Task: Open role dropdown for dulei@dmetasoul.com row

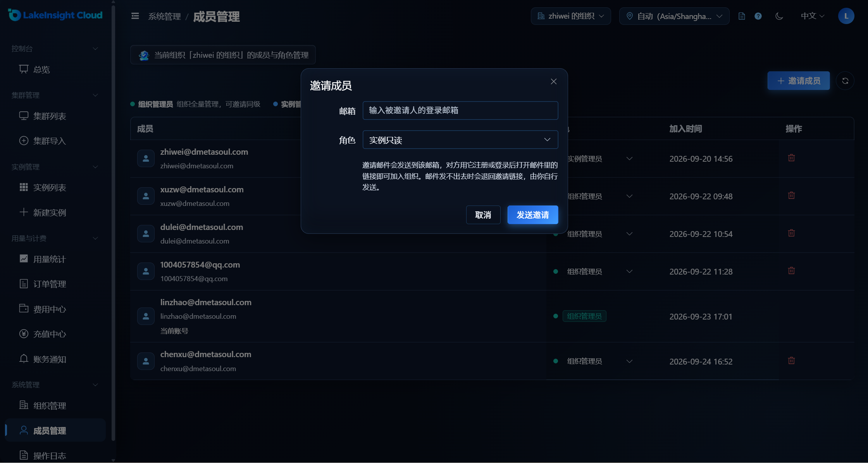Action: pos(629,234)
